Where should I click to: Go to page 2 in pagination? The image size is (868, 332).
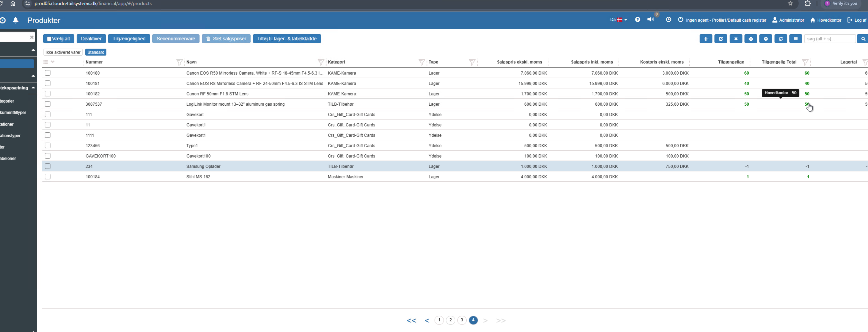click(451, 320)
